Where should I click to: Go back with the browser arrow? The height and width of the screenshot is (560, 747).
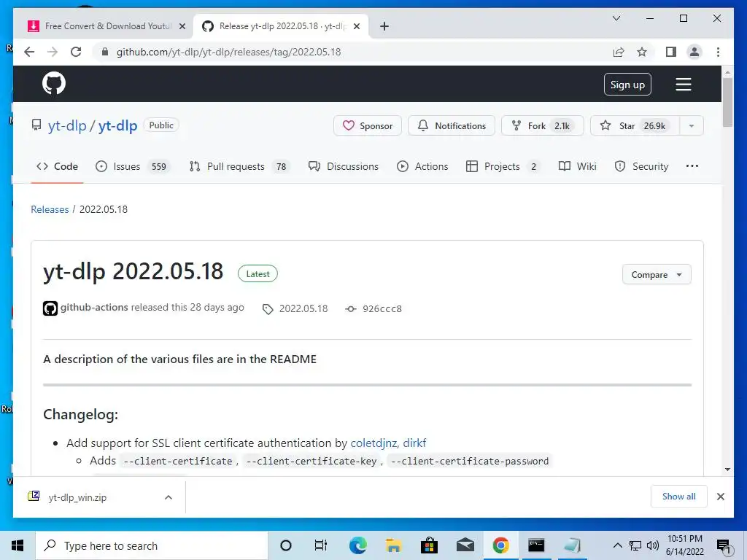click(x=29, y=52)
